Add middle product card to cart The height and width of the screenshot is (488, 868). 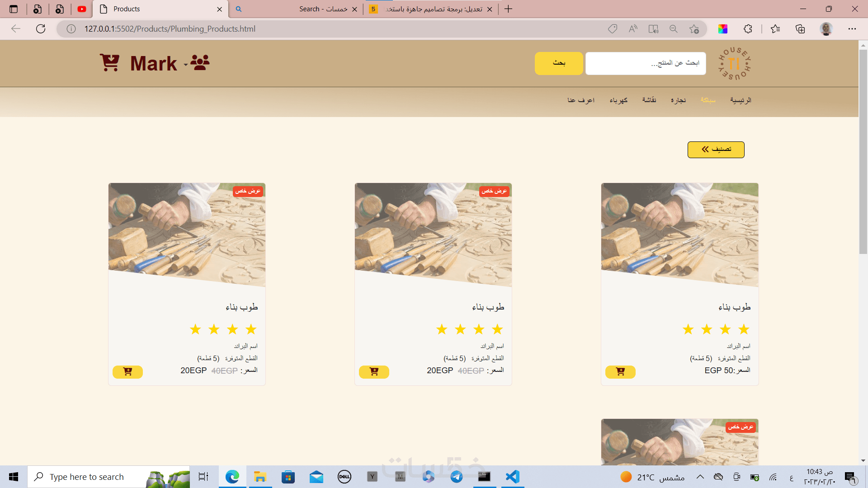(374, 372)
